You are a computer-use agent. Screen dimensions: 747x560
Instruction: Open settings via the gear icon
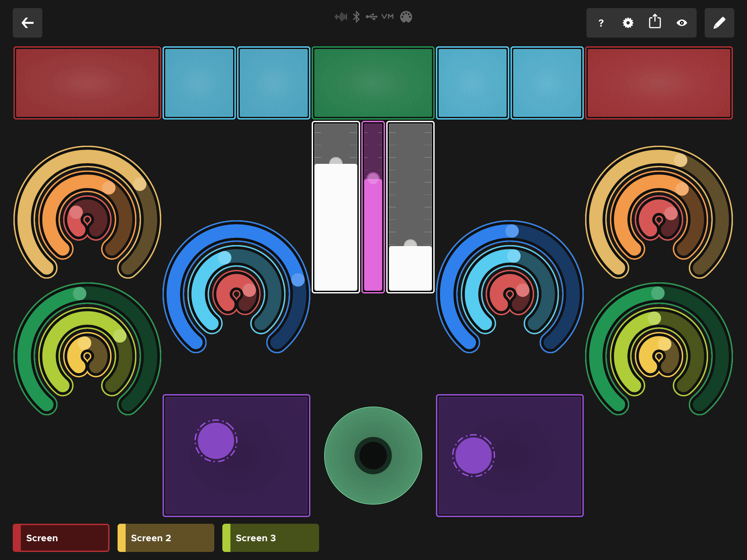628,23
